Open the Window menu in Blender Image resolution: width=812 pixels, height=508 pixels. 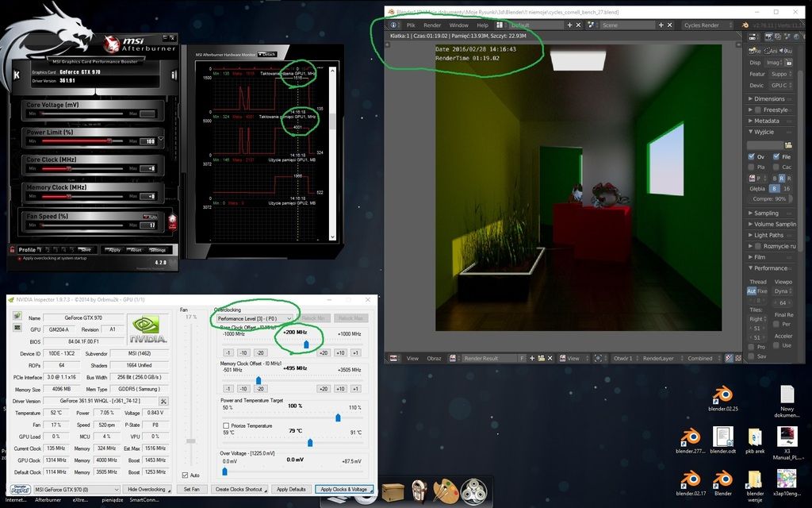point(458,25)
